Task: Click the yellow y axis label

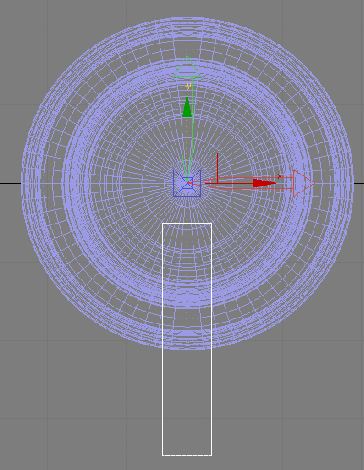Action: (189, 87)
